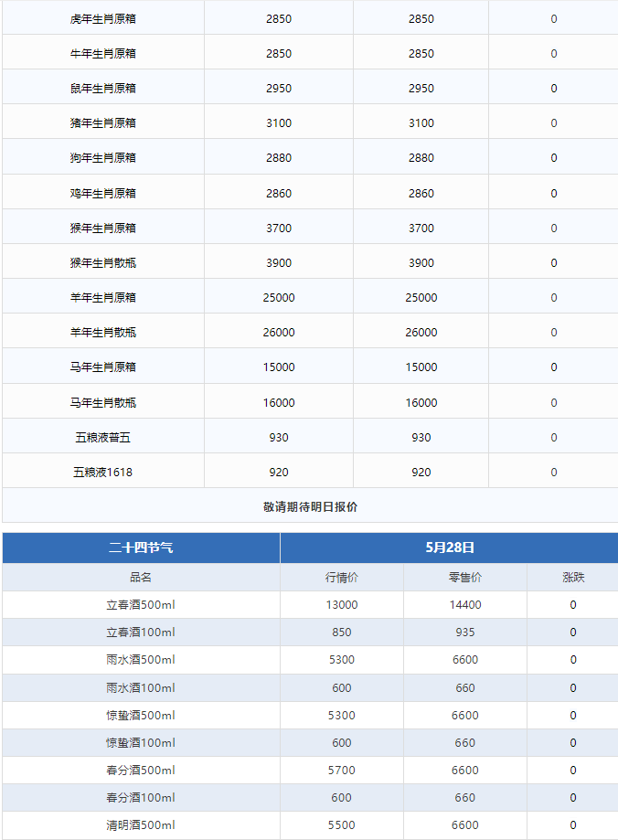Viewport: 618px width, 840px height.
Task: Select the 马年生肖散瓶 product name
Action: (x=103, y=403)
